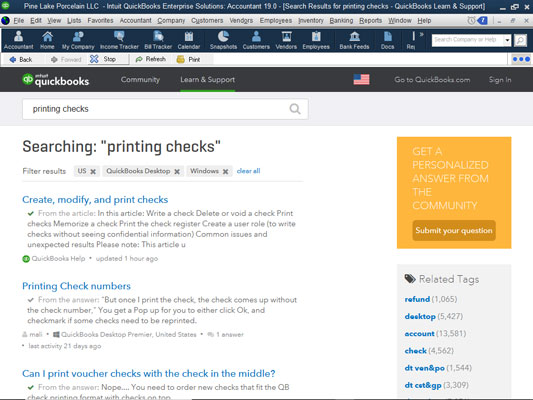Click the blue notification badge icon
The height and width of the screenshot is (400, 533).
pyautogui.click(x=482, y=20)
